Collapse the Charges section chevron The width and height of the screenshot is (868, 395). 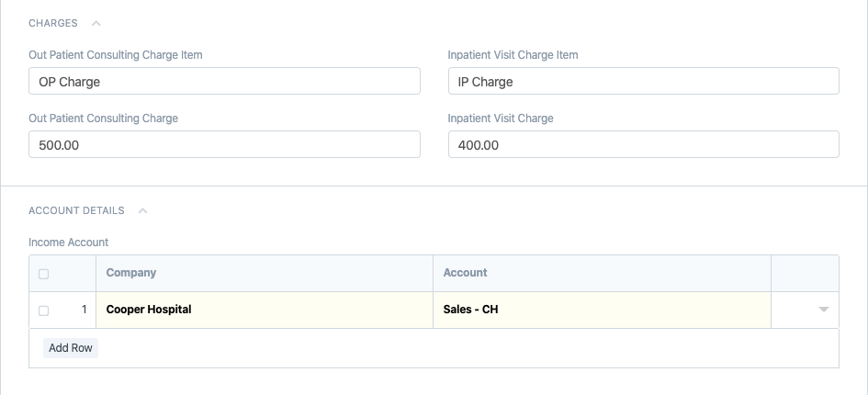pos(96,23)
